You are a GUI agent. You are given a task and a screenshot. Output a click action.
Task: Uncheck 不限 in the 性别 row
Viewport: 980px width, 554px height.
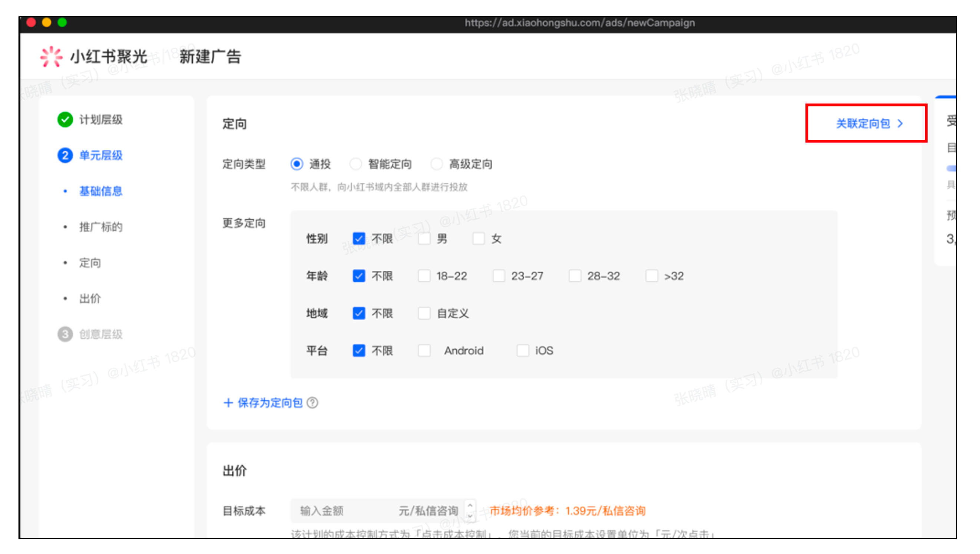coord(359,238)
